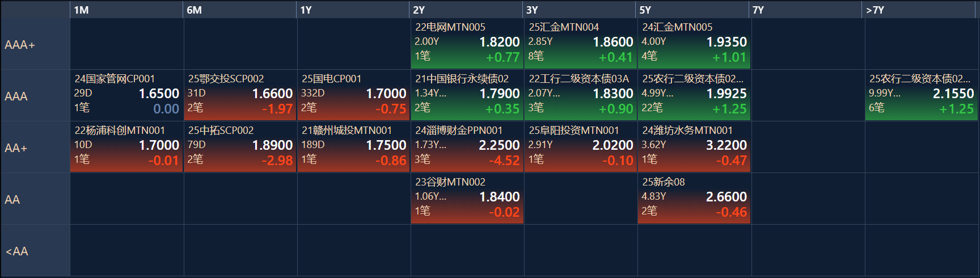980x278 pixels.
Task: Click the 23谷财MTN002 bond tile
Action: (467, 198)
